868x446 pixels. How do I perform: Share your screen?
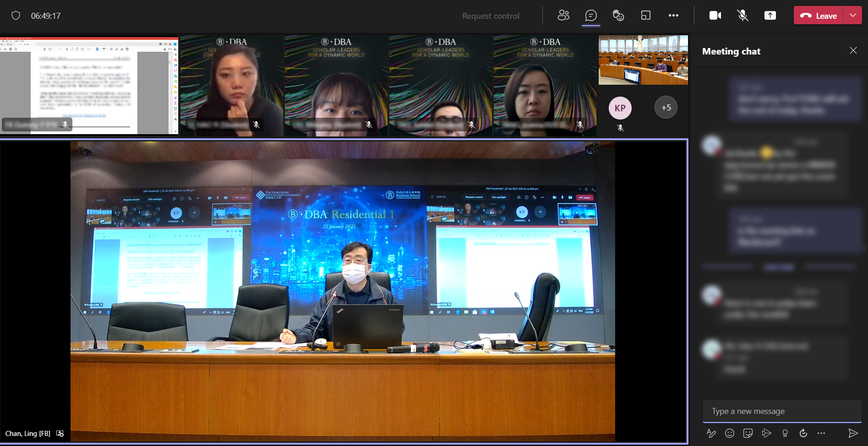[x=770, y=15]
